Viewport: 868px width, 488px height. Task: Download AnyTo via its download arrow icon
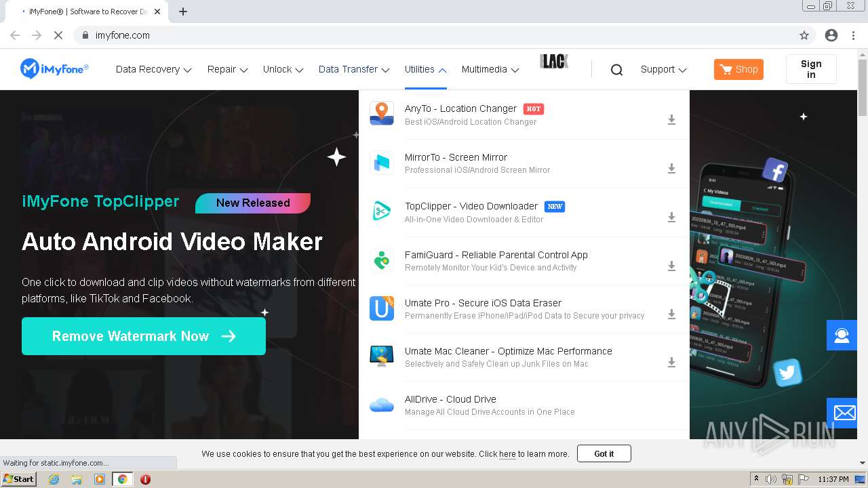[x=671, y=120]
